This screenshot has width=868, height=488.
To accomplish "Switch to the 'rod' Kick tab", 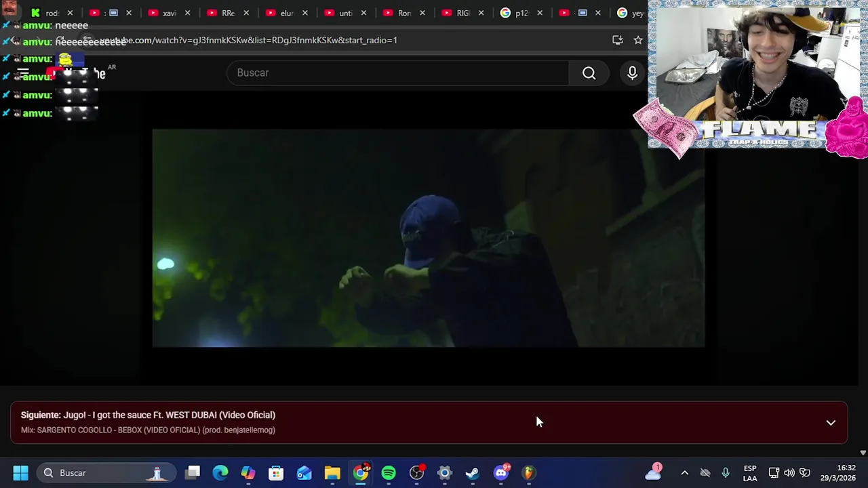I will click(45, 13).
